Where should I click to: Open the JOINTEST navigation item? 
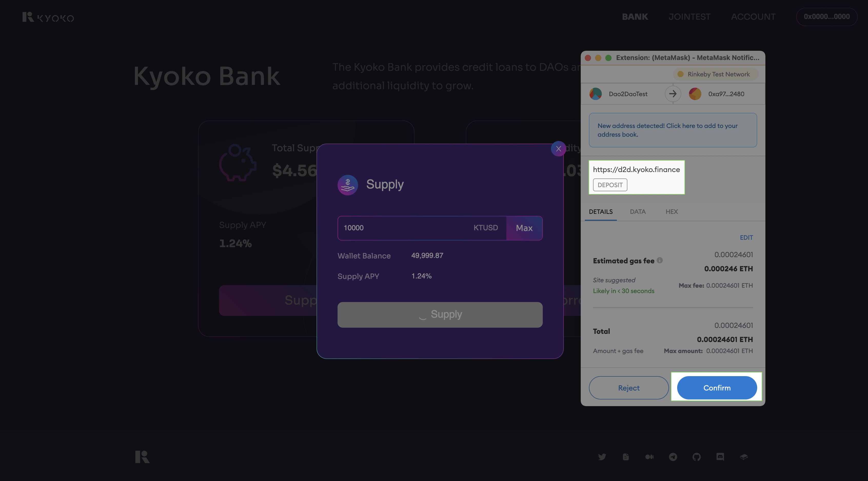pos(689,17)
